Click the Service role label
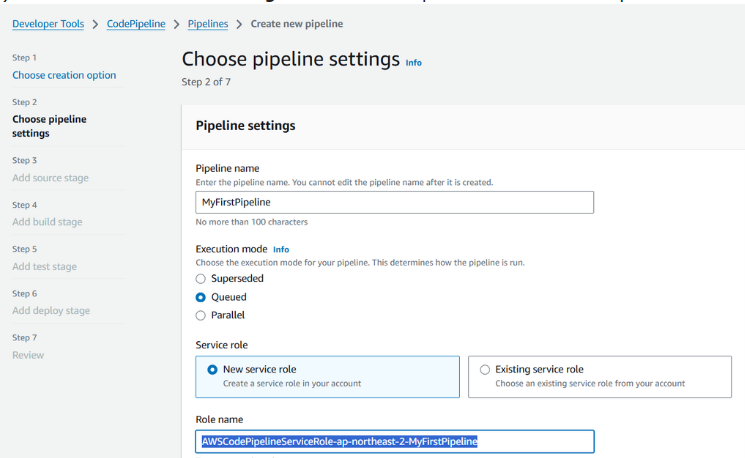 (x=222, y=345)
